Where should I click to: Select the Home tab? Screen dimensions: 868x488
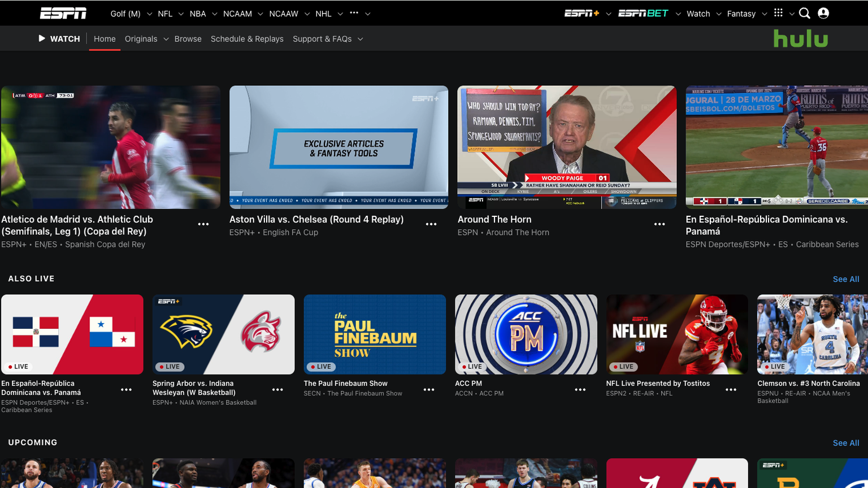click(x=105, y=39)
